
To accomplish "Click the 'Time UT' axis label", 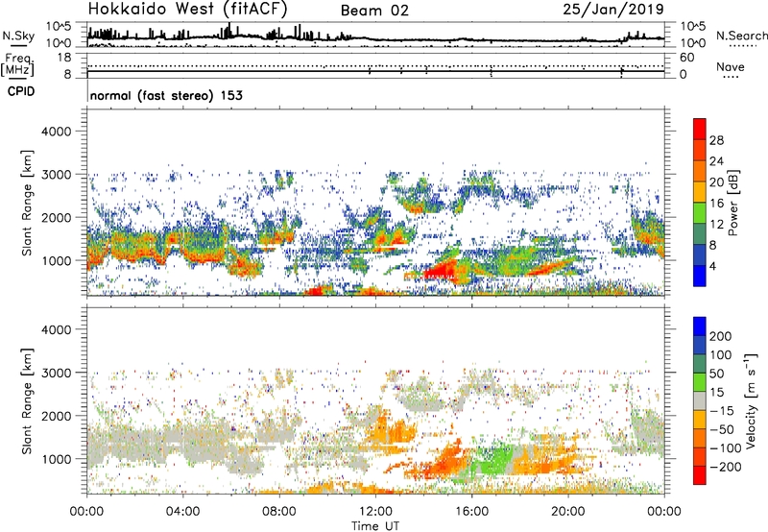I will coord(375,526).
